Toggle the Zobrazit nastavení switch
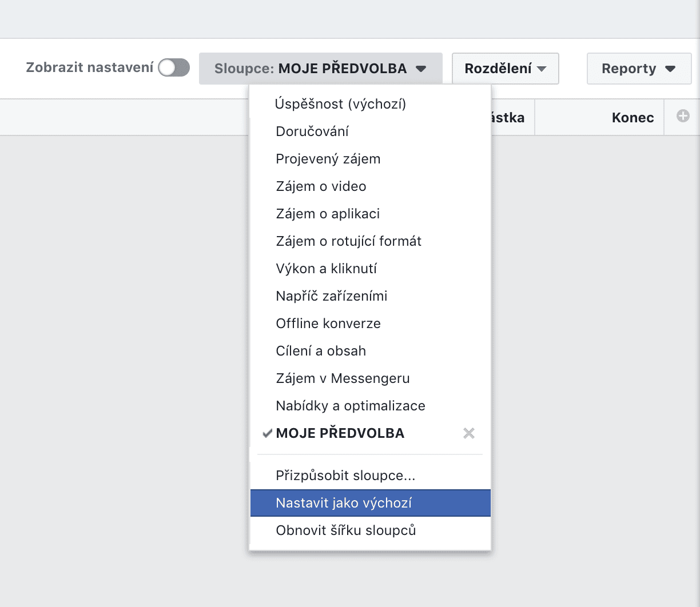 pos(174,68)
